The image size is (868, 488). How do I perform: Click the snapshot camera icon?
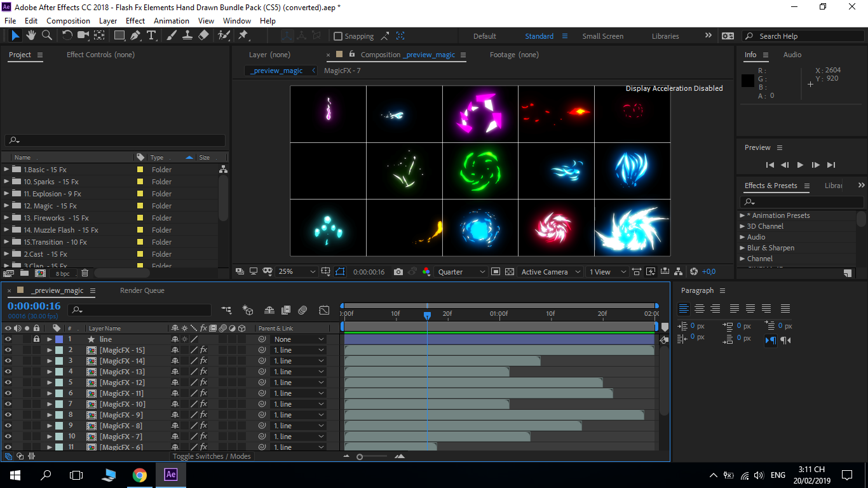tap(398, 272)
